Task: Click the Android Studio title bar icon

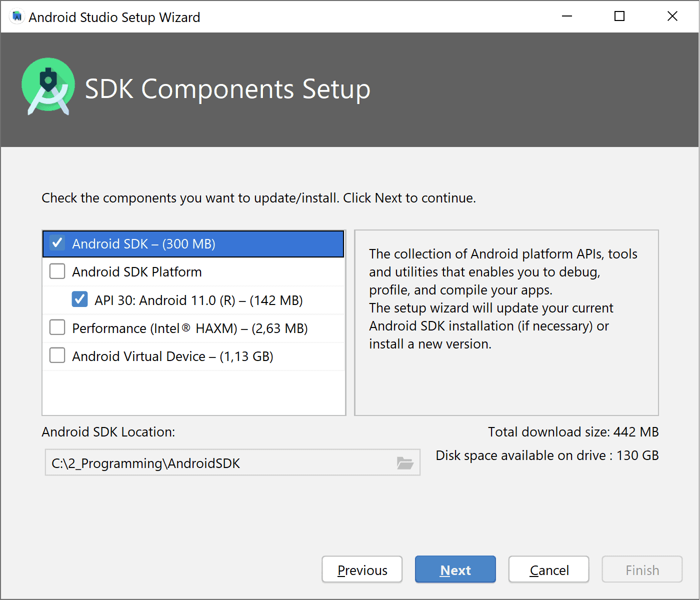Action: coord(17,16)
